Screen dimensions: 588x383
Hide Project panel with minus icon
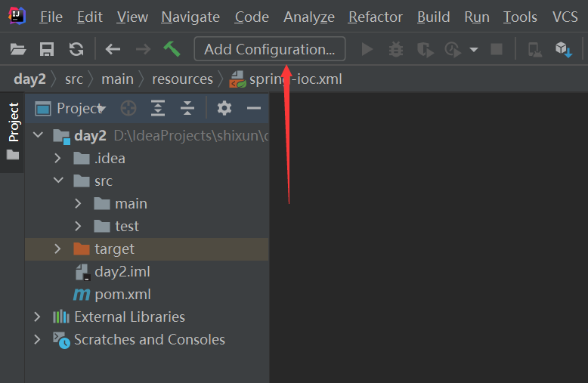(253, 108)
